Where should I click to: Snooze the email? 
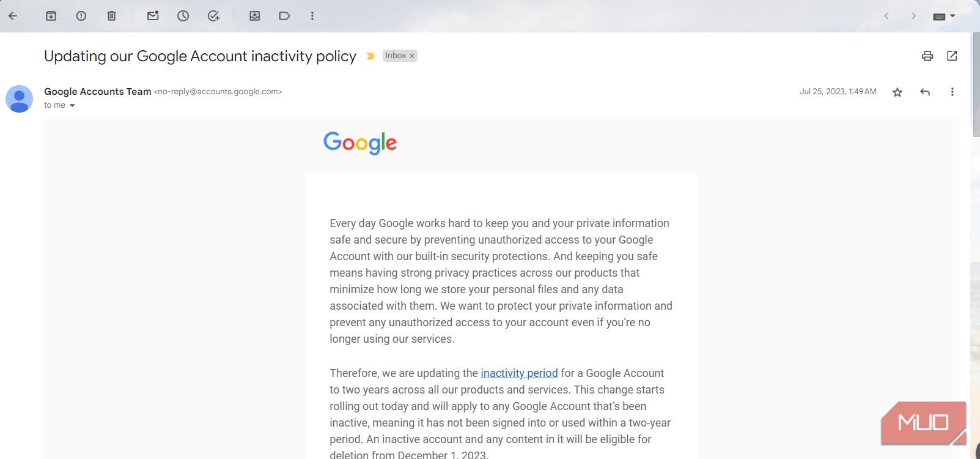183,16
